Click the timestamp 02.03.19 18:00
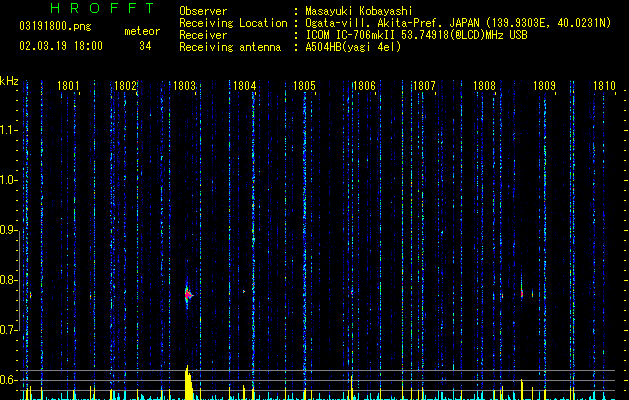 click(61, 46)
